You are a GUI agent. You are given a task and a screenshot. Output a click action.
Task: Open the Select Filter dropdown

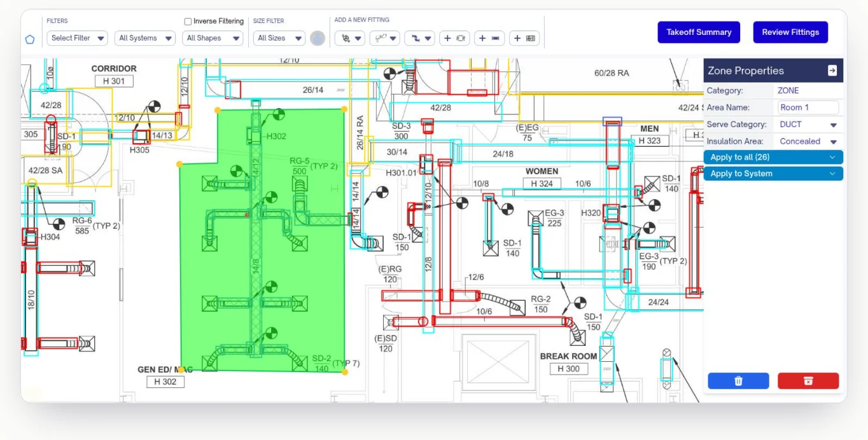[x=78, y=38]
